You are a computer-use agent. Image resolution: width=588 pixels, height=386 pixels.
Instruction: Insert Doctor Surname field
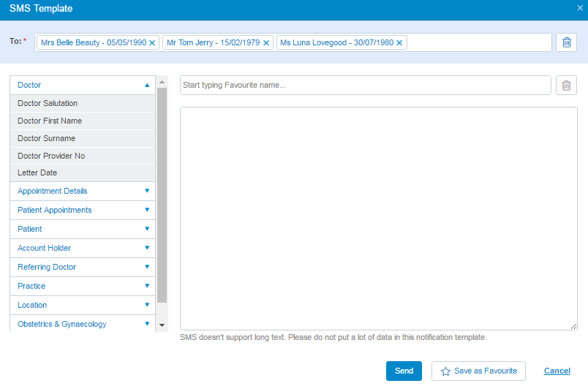click(83, 139)
